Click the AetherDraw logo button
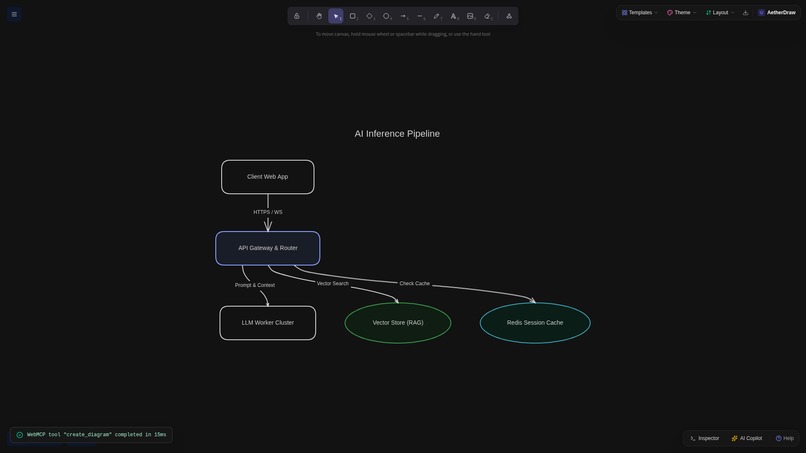The width and height of the screenshot is (806, 453). pyautogui.click(x=777, y=12)
